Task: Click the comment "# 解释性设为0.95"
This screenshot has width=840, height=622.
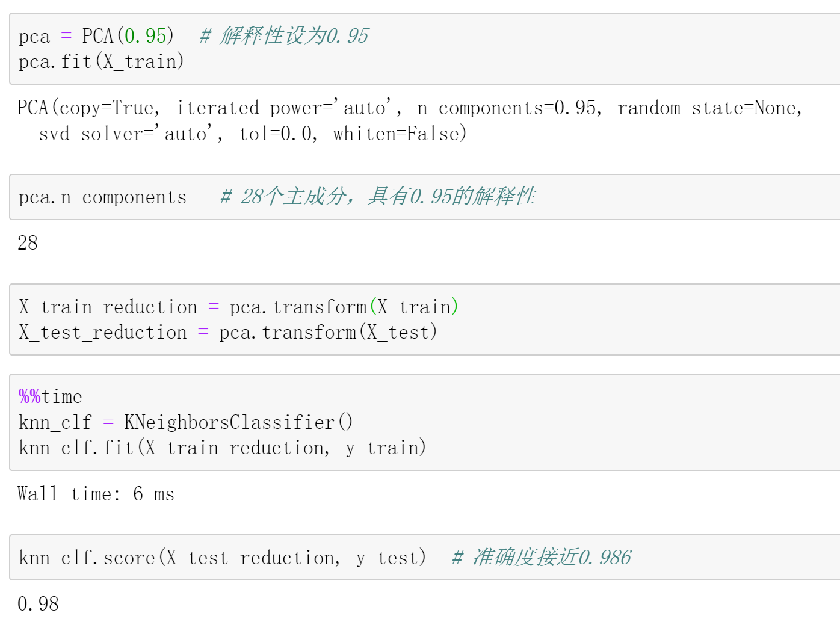Action: (284, 36)
